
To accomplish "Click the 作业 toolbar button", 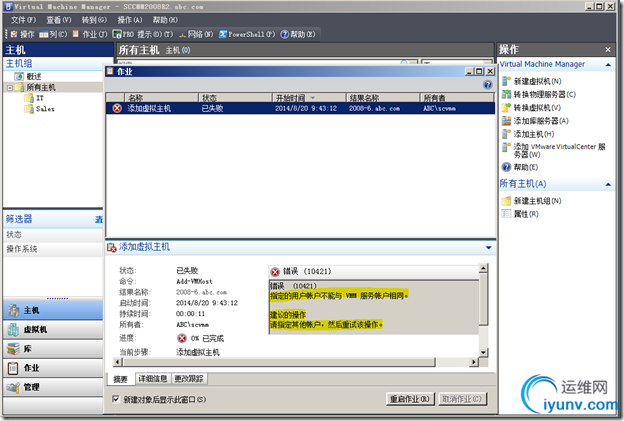I will coord(90,34).
